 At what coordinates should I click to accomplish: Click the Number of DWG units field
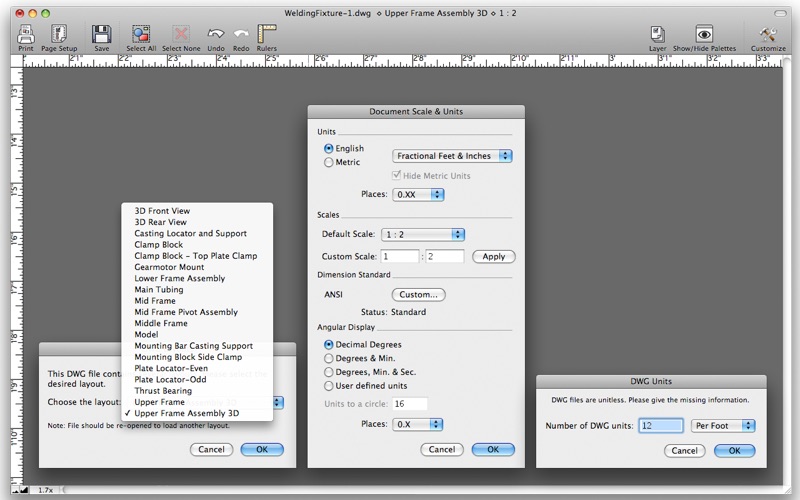tap(660, 426)
